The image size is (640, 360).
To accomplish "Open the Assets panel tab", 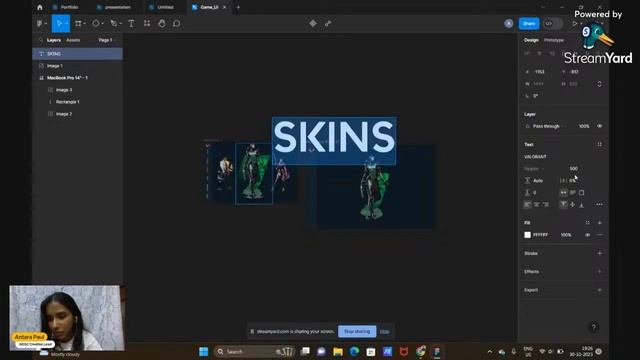I will 73,40.
